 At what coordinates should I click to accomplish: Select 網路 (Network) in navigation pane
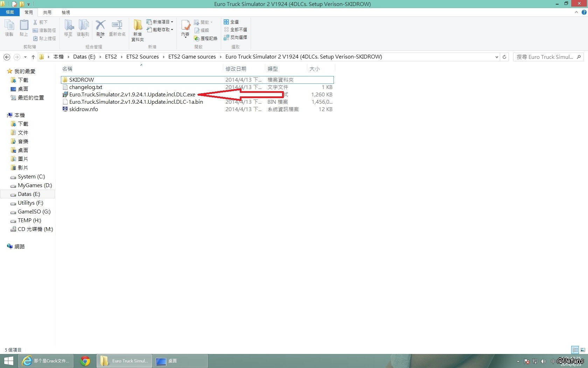tap(16, 246)
